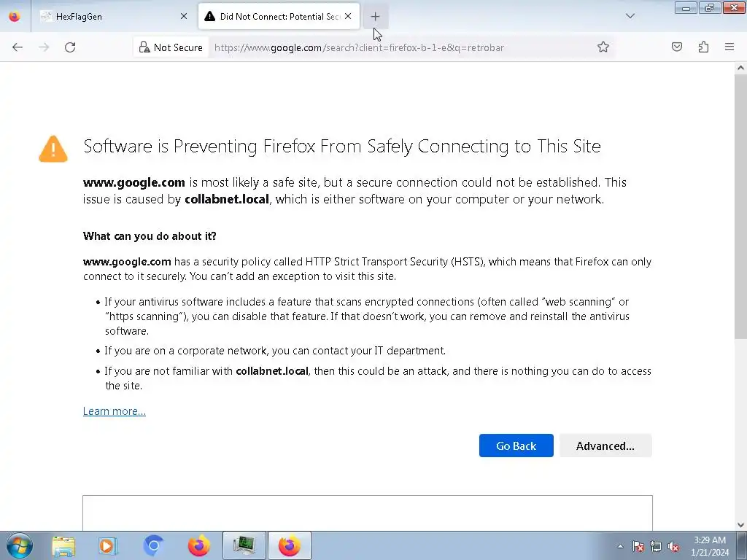Click the Not Secure lock indicator
Image resolution: width=747 pixels, height=560 pixels.
(x=171, y=47)
